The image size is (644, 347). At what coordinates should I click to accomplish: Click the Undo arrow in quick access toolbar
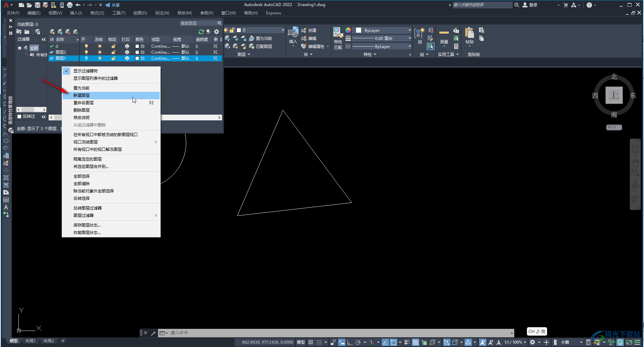[x=78, y=5]
